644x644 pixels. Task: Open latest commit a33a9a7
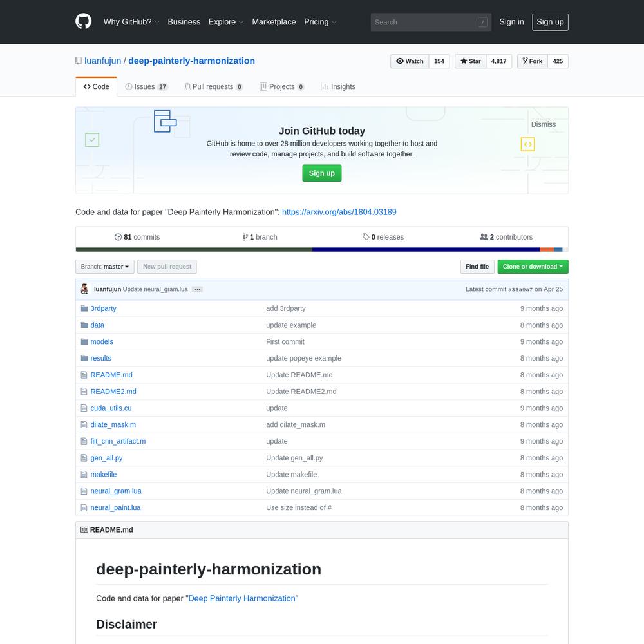(x=520, y=290)
